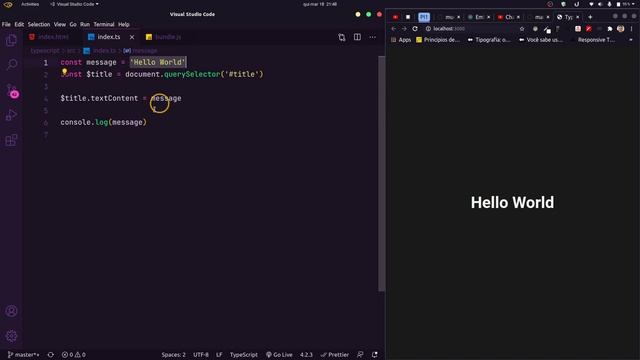Viewport: 640px width, 360px height.
Task: Open a new browser tab
Action: pyautogui.click(x=590, y=17)
